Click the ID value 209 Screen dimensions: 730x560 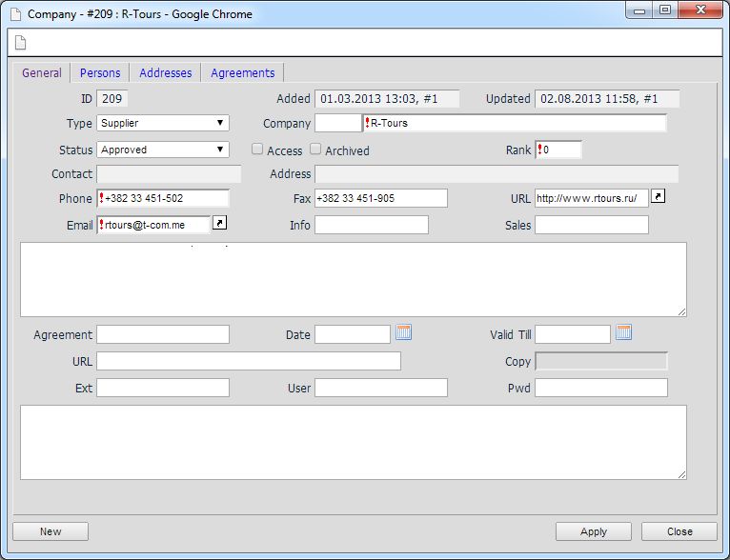(x=112, y=99)
